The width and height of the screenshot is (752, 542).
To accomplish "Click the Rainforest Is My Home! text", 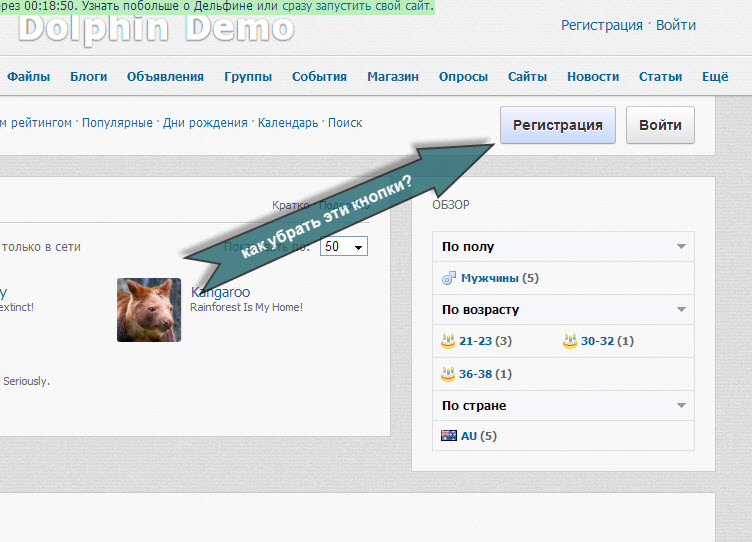I will [x=247, y=307].
